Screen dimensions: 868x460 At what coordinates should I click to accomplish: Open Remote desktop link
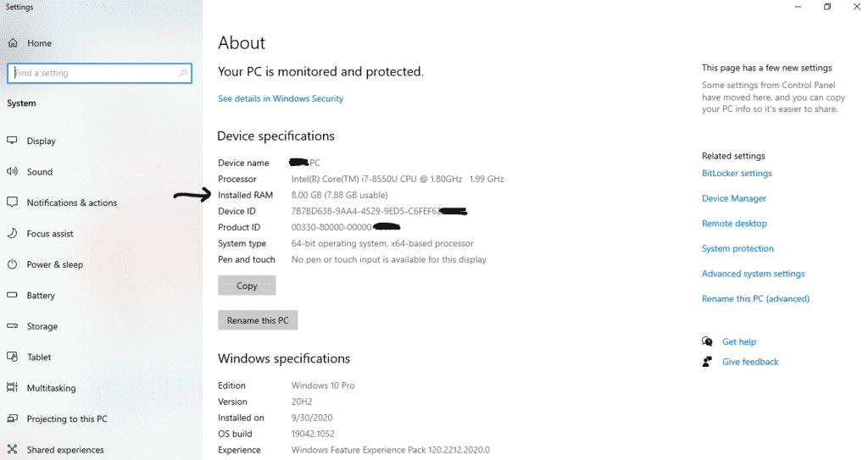pos(735,224)
